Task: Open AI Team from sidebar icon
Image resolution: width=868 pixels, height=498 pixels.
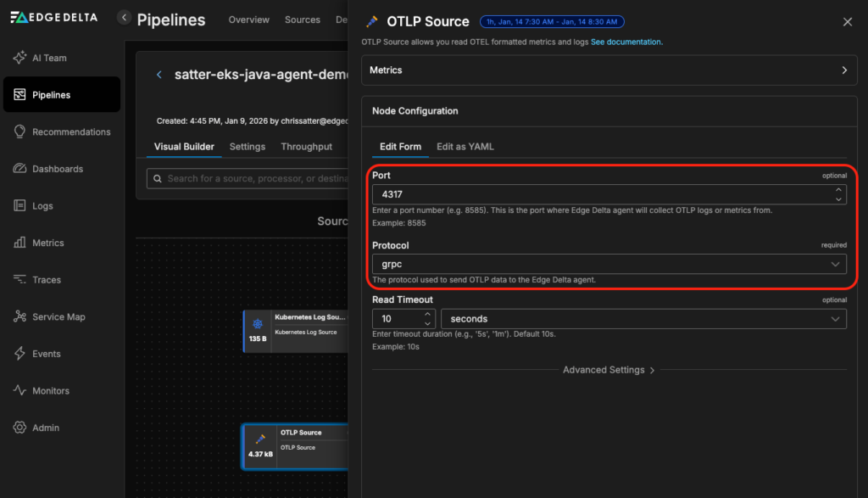Action: click(x=19, y=58)
